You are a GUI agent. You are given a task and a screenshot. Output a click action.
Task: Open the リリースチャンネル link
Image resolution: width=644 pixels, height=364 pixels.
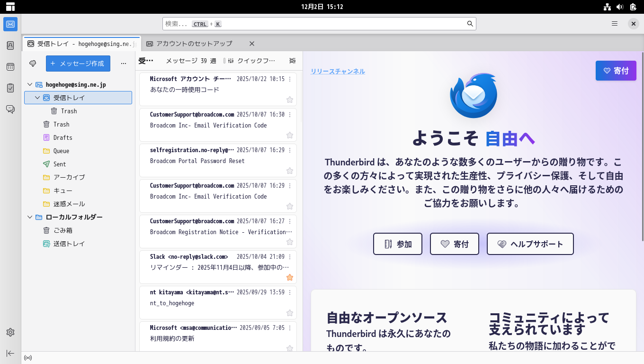(337, 71)
